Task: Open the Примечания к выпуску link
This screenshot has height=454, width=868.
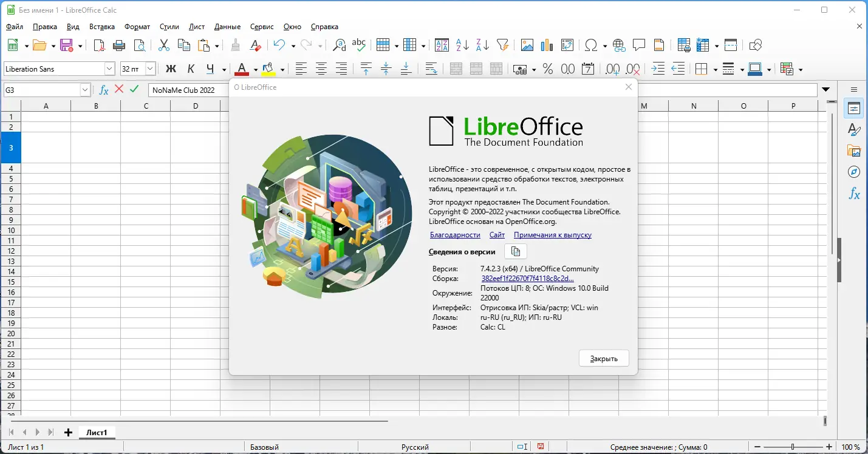Action: point(553,235)
